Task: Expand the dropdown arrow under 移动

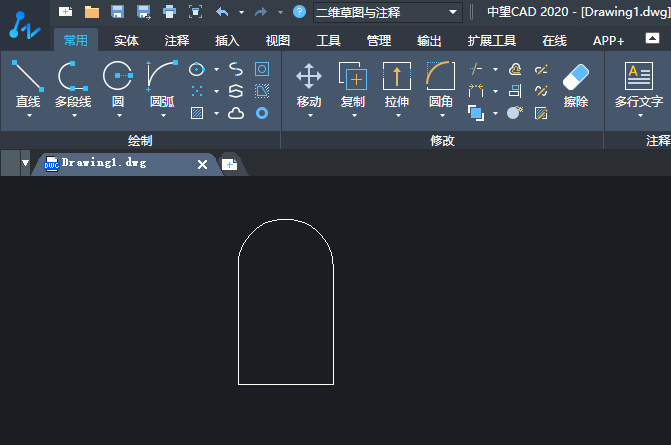Action: pos(310,116)
